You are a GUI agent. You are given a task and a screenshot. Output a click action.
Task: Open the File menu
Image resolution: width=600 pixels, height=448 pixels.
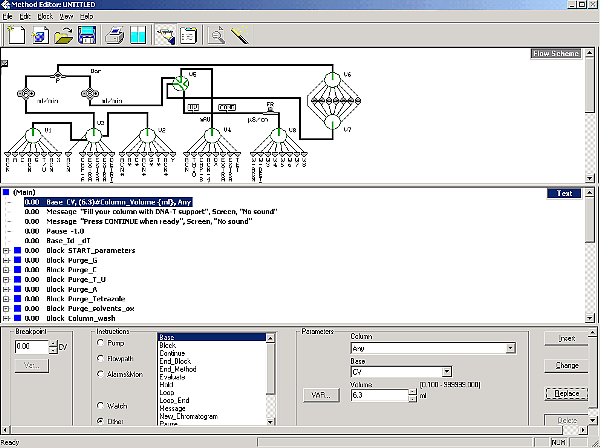(8, 16)
